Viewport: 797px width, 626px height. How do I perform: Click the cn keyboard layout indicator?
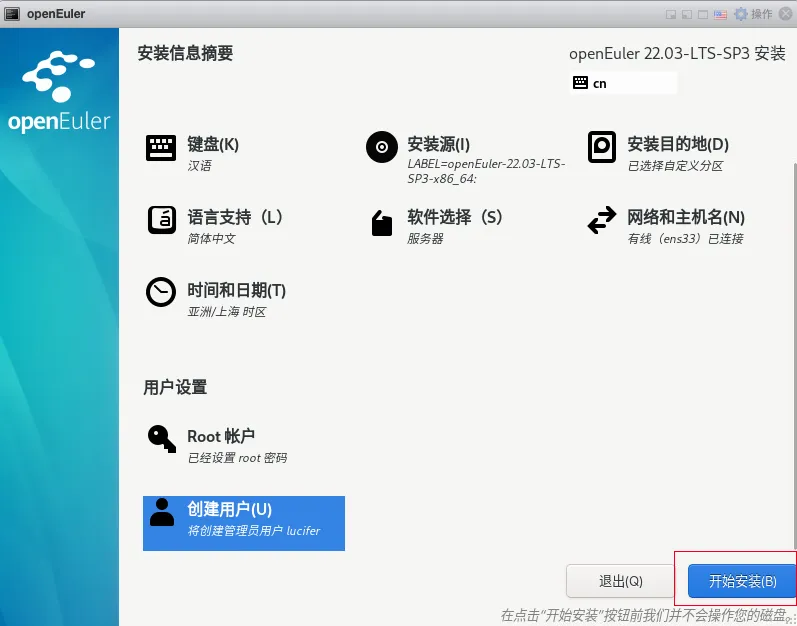pyautogui.click(x=624, y=83)
